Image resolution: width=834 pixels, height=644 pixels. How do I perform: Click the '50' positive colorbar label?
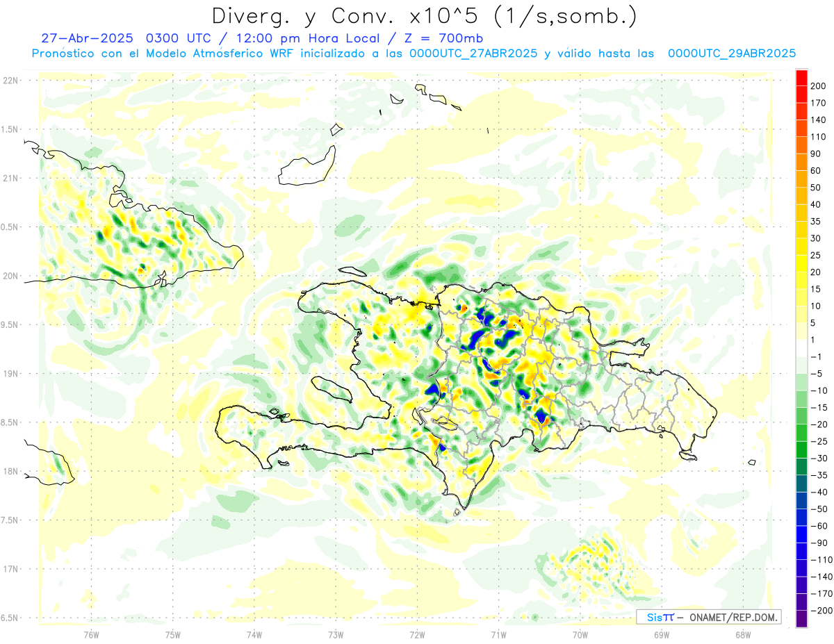click(x=817, y=188)
